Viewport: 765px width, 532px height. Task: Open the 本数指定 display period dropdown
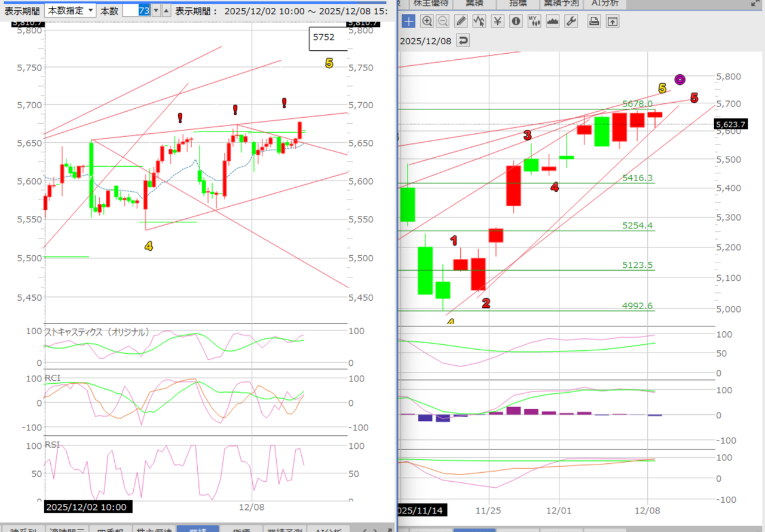pos(70,10)
